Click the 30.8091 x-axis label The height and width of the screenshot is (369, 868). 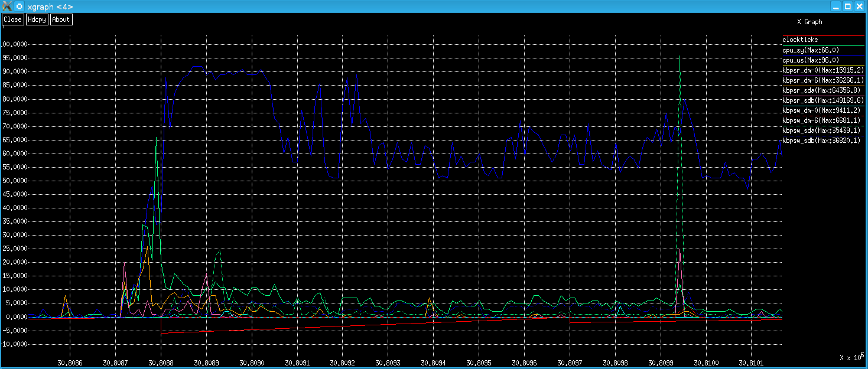coord(297,363)
